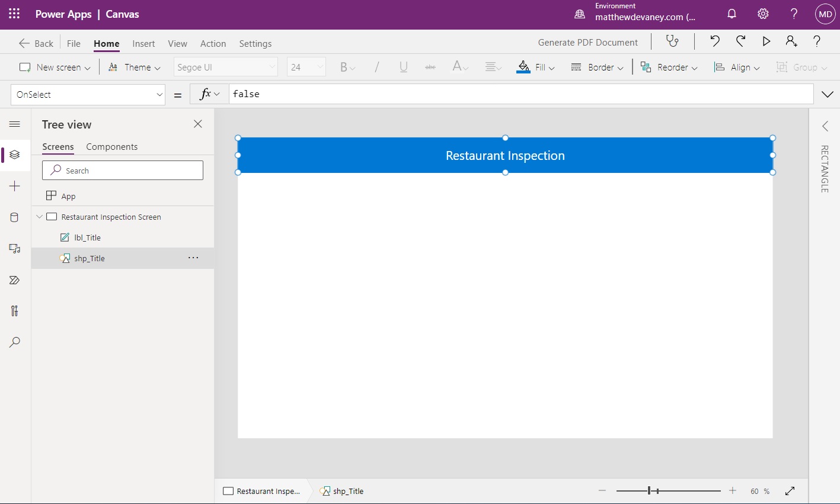Viewport: 840px width, 504px height.
Task: Open the Fill color picker
Action: coord(536,67)
